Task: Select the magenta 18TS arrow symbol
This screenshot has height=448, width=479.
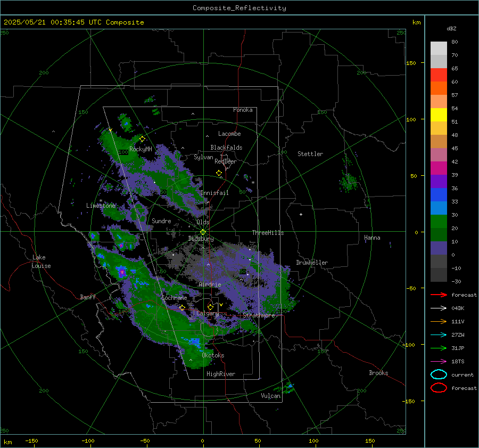Action: pyautogui.click(x=439, y=362)
